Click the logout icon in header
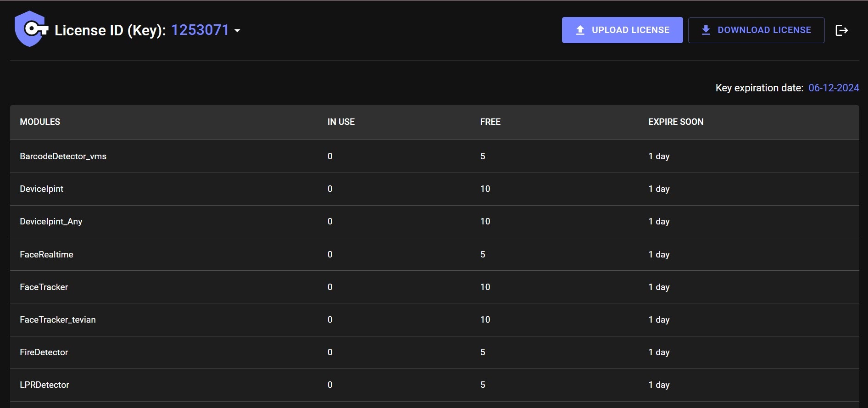Viewport: 868px width, 408px height. point(841,30)
